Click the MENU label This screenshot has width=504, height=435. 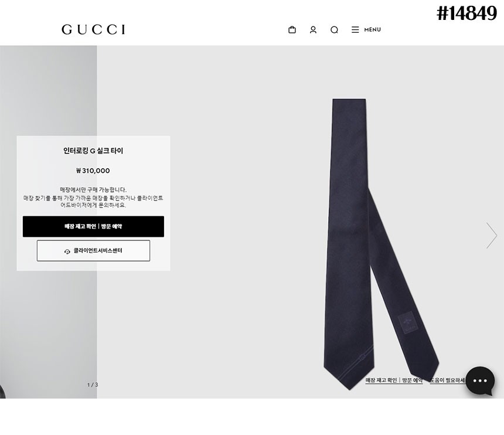point(373,29)
